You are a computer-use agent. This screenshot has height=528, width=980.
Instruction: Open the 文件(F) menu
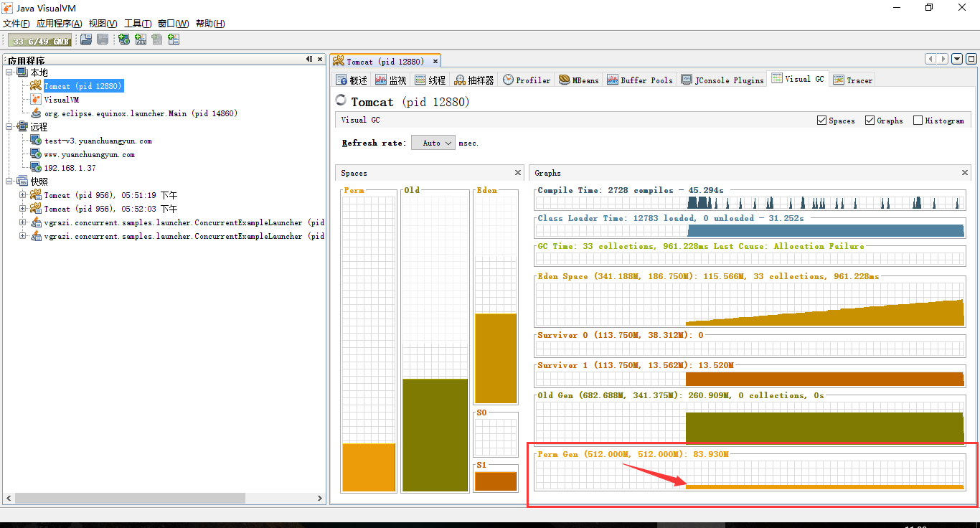[x=16, y=24]
